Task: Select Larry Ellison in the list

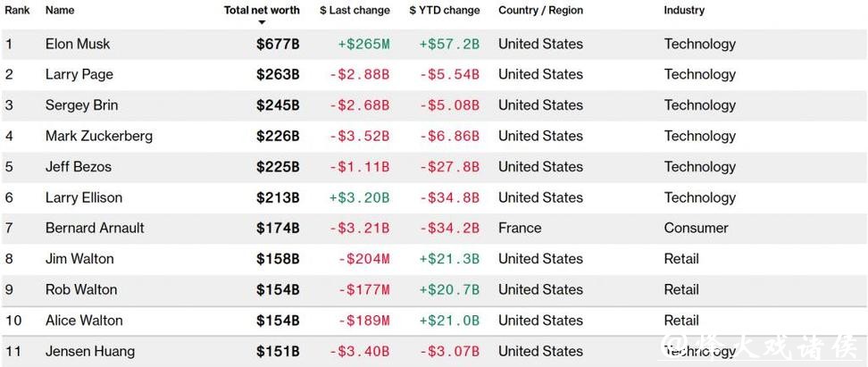Action: click(84, 197)
